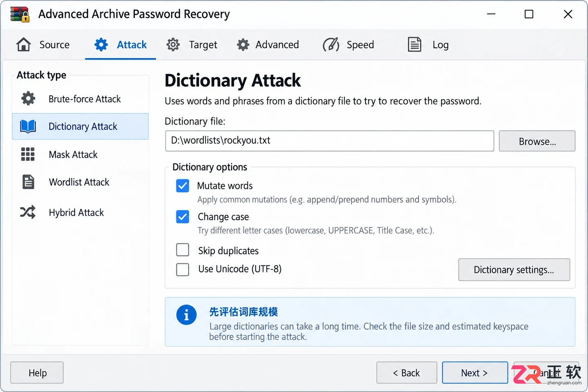Minimize the Advanced Archive Password Recovery window
588x392 pixels.
click(x=491, y=14)
